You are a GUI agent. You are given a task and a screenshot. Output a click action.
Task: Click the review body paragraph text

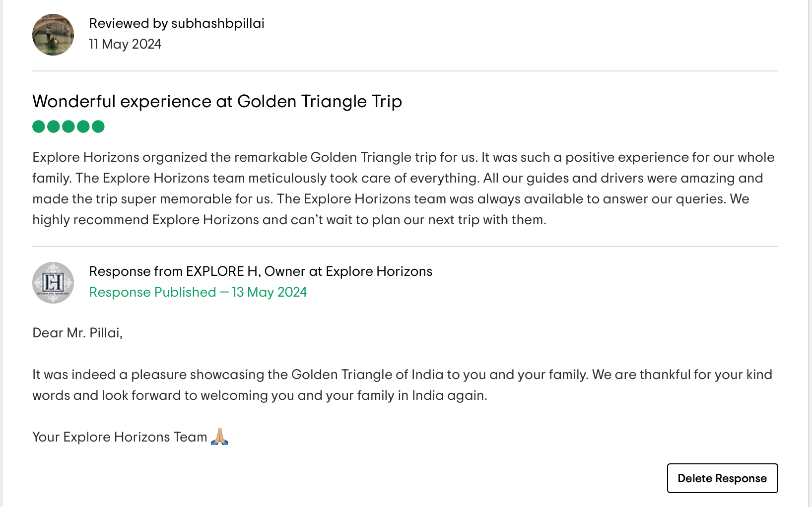[x=404, y=189]
